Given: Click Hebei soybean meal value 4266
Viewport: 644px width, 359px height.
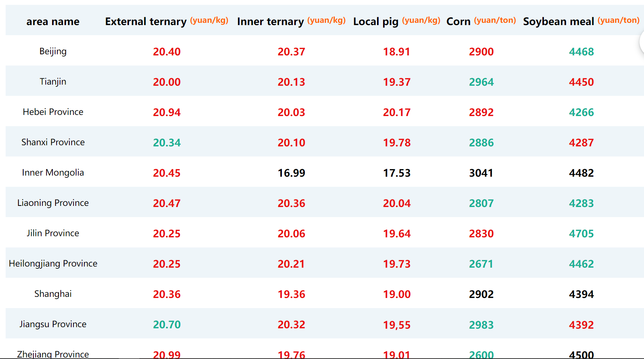Looking at the screenshot, I should pyautogui.click(x=581, y=112).
